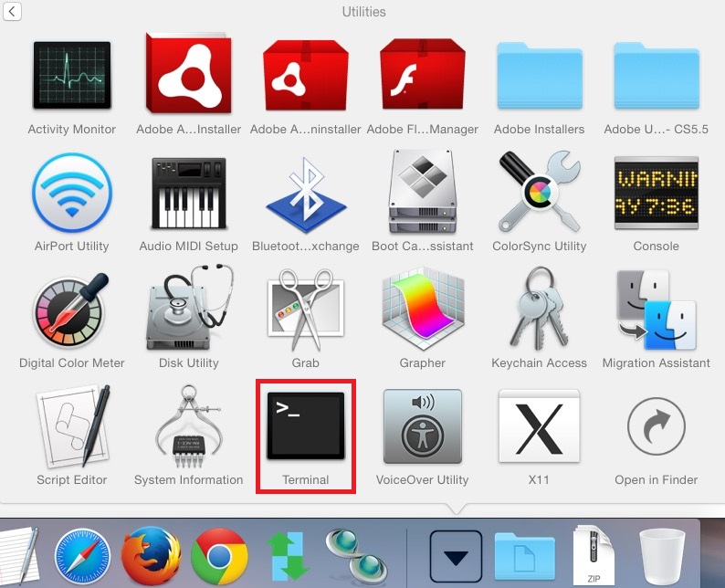Click the ColorSync Utility label

pos(539,246)
